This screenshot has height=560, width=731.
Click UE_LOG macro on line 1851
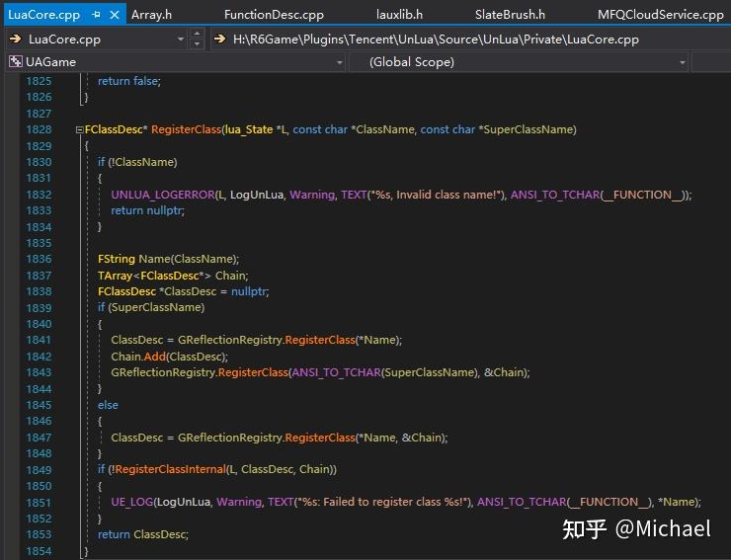pos(132,502)
